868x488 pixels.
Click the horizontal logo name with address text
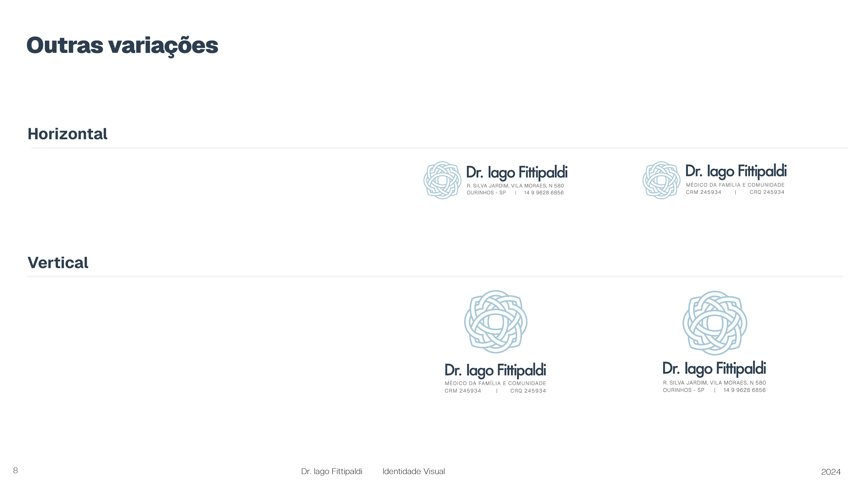517,173
